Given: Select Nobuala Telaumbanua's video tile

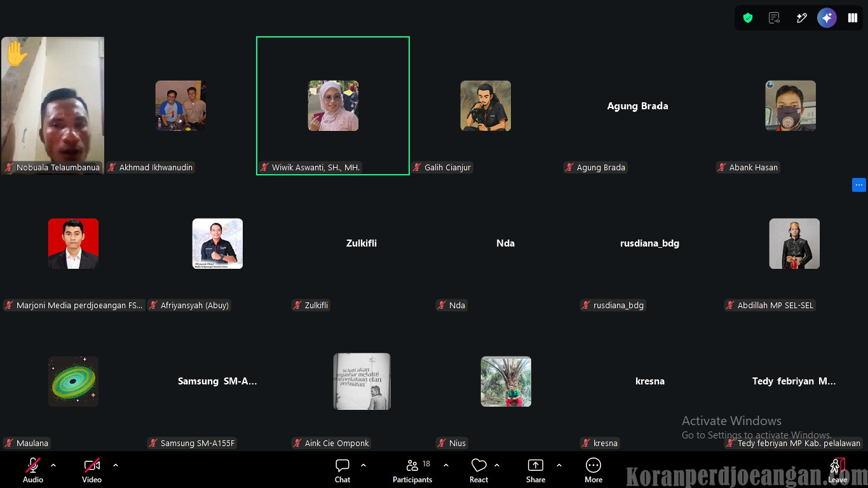Looking at the screenshot, I should pyautogui.click(x=53, y=105).
